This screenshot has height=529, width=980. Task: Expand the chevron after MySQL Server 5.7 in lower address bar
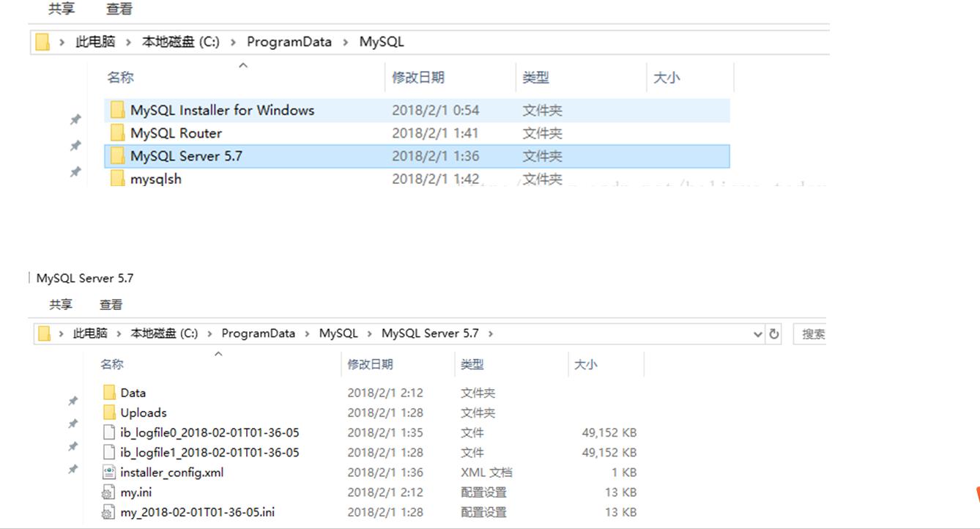pyautogui.click(x=490, y=333)
